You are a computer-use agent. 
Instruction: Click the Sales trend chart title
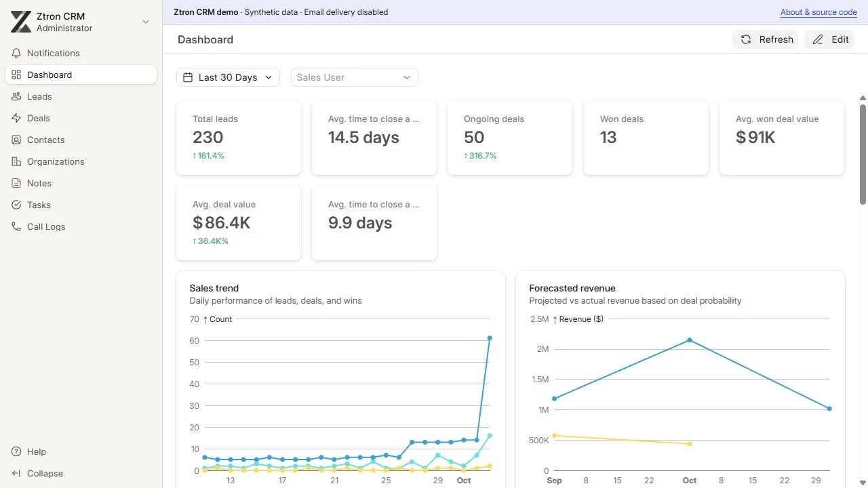click(214, 288)
